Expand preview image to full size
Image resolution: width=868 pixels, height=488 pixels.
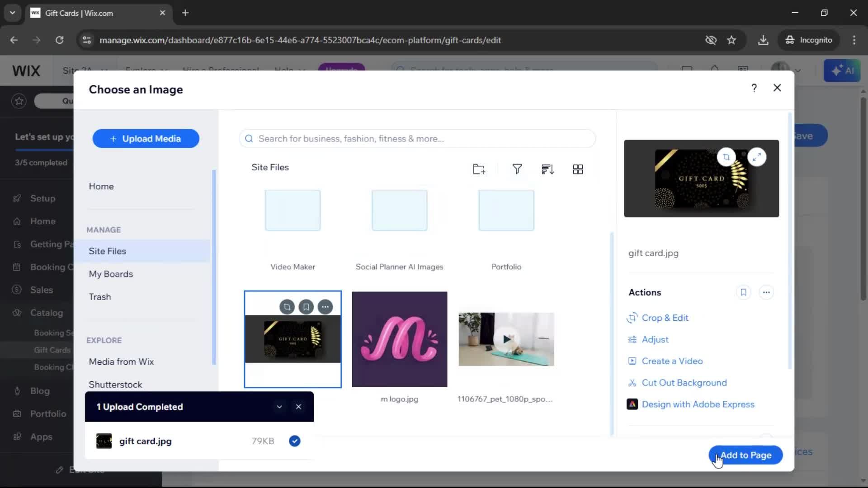[757, 157]
